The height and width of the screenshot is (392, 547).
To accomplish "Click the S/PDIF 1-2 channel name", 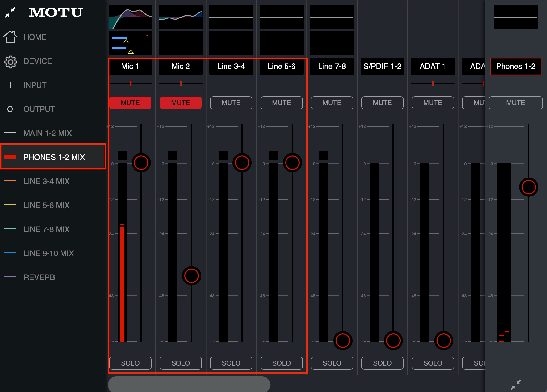I will coord(382,66).
